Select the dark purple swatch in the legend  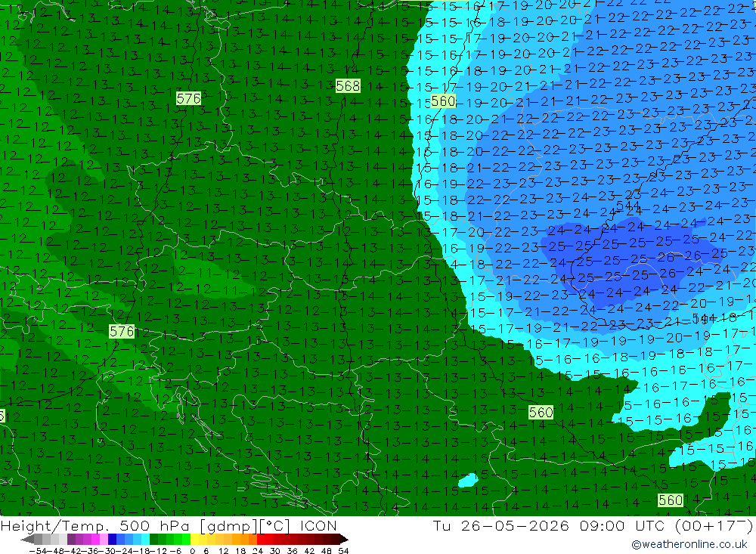click(71, 540)
